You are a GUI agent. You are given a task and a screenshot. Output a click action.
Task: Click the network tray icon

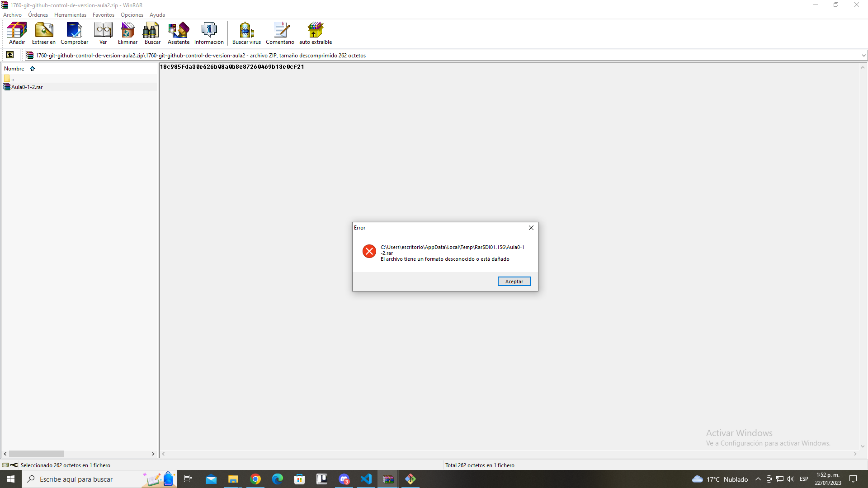pyautogui.click(x=780, y=479)
